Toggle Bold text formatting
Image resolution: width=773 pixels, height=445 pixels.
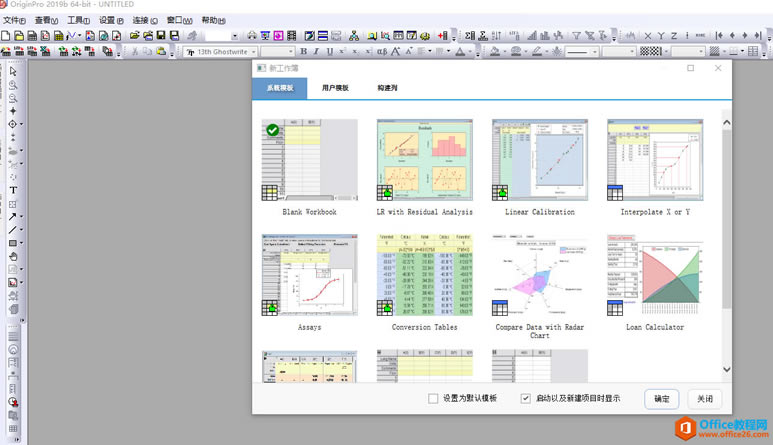point(304,51)
